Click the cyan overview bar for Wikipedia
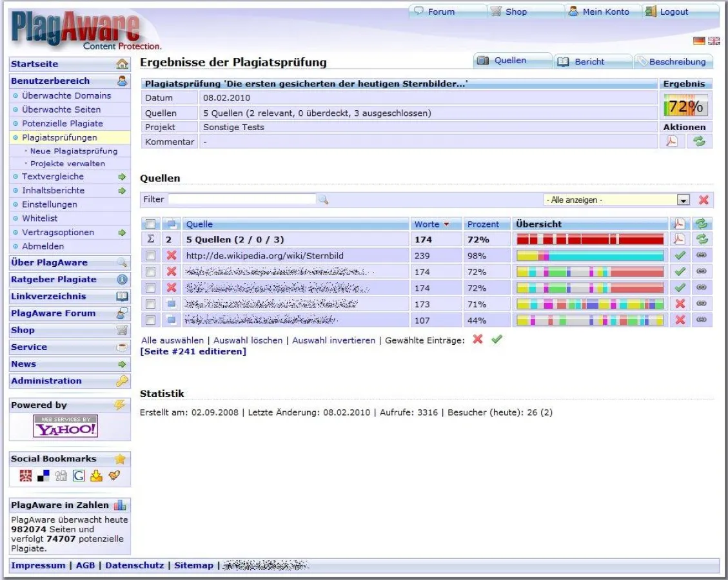 589,255
